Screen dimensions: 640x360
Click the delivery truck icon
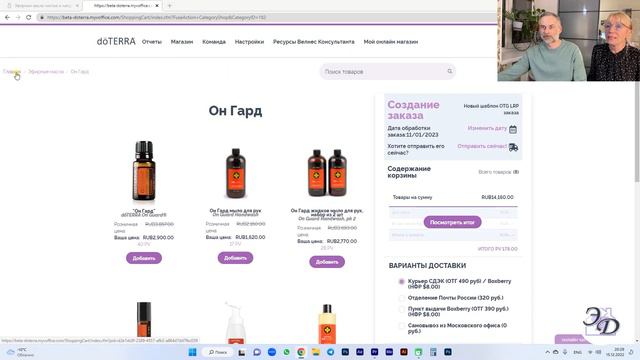pyautogui.click(x=513, y=147)
